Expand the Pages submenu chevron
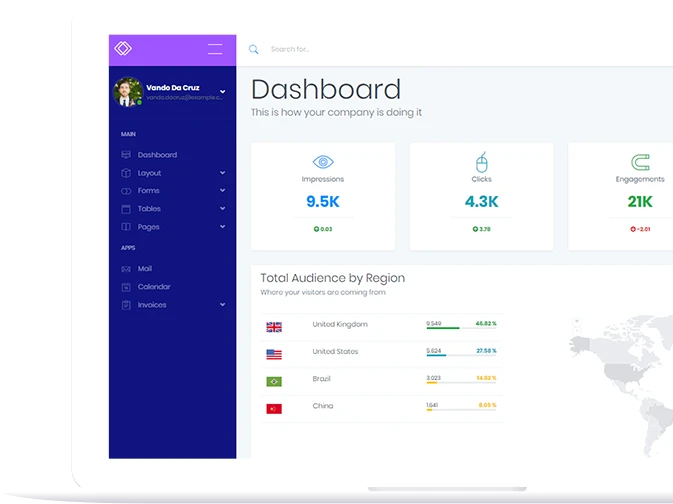Viewport: 673px width, 504px height. 222,226
